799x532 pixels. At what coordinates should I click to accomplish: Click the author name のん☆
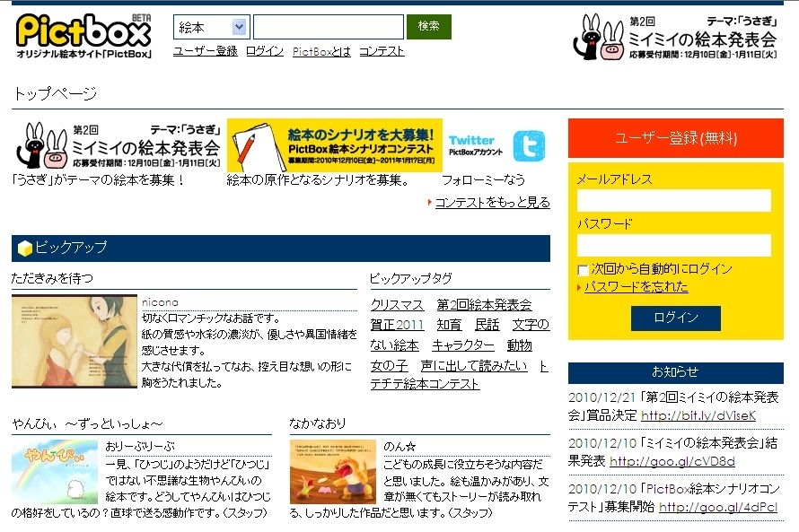point(399,447)
